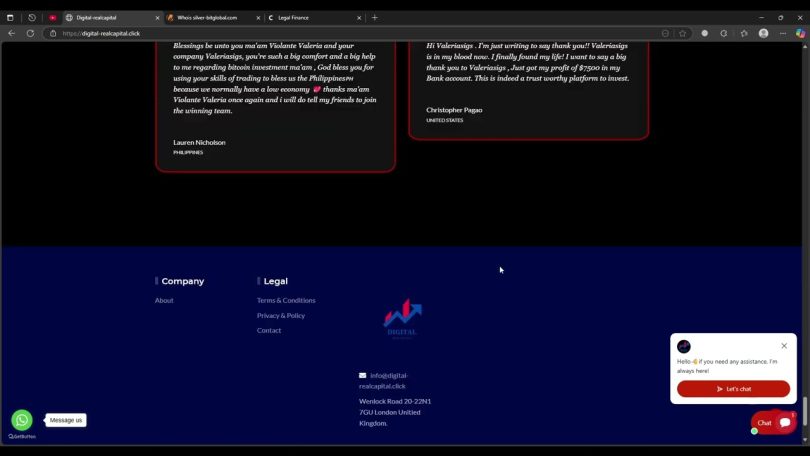
Task: Click the scrollbar down arrow
Action: pyautogui.click(x=805, y=440)
